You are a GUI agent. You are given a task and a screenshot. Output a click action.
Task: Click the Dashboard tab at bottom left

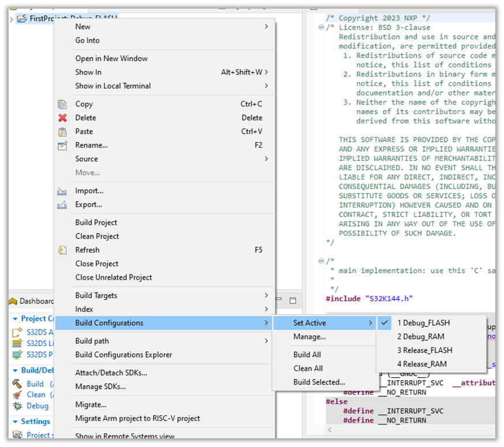pos(32,300)
